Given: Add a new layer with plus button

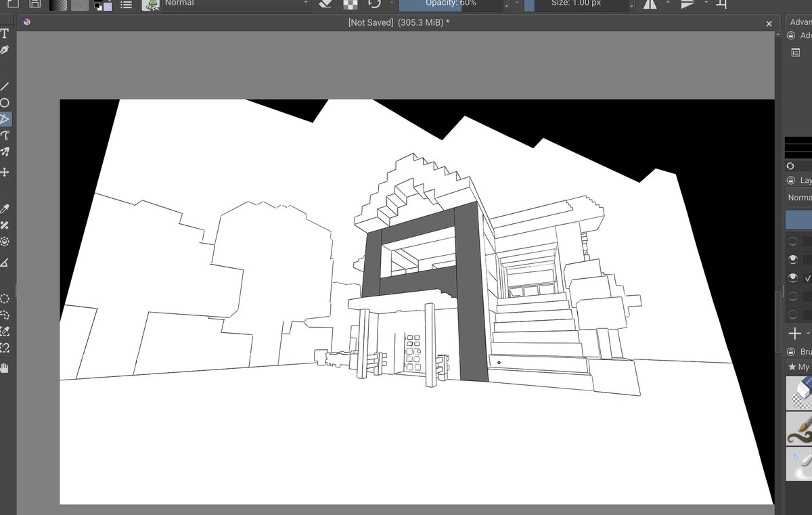Looking at the screenshot, I should (x=795, y=334).
